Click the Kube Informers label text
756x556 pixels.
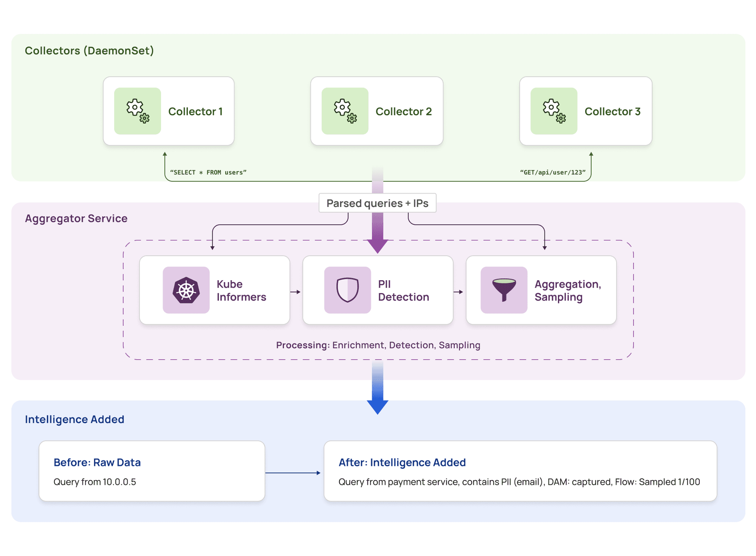coord(241,290)
